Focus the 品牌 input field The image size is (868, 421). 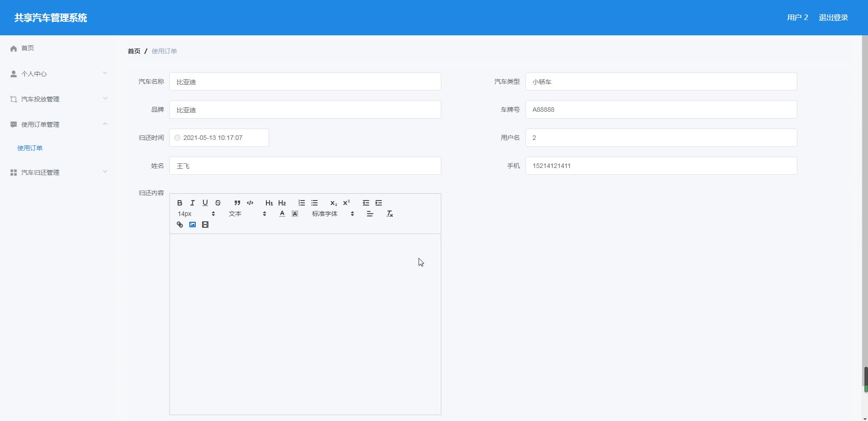(305, 110)
